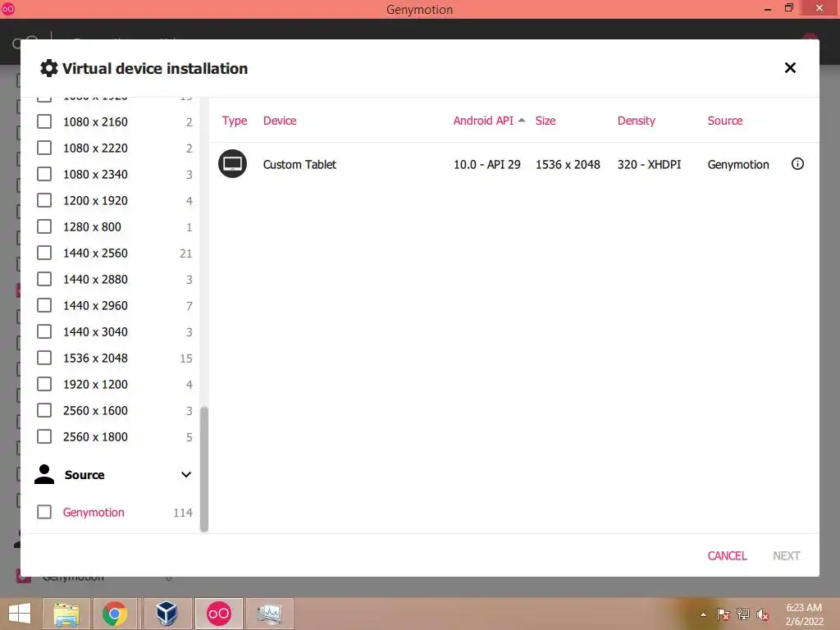This screenshot has height=630, width=840.
Task: Click the Source person icon
Action: click(x=44, y=475)
